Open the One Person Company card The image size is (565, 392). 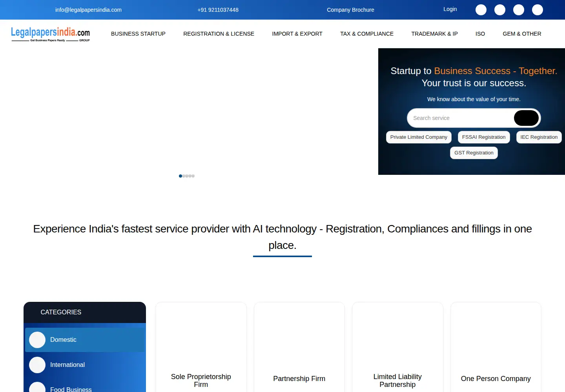point(496,347)
